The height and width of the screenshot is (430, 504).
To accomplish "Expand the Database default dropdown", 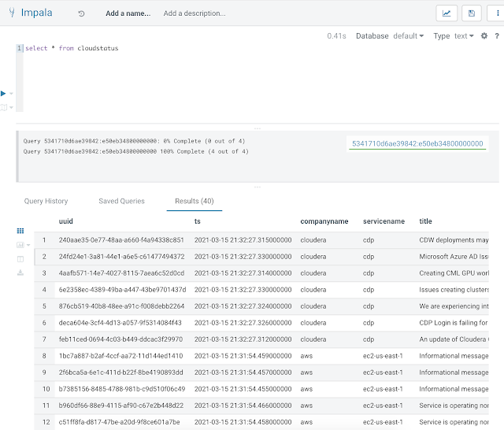I will (408, 36).
